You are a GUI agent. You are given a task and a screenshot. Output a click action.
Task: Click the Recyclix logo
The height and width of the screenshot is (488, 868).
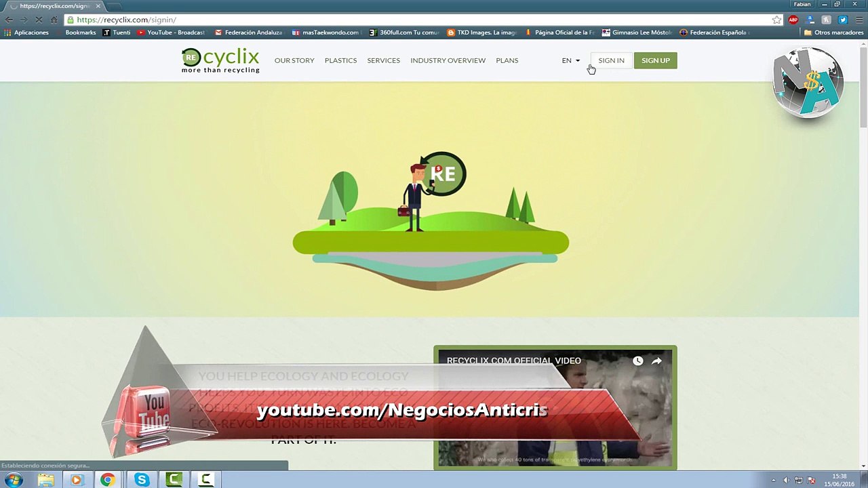[x=220, y=60]
